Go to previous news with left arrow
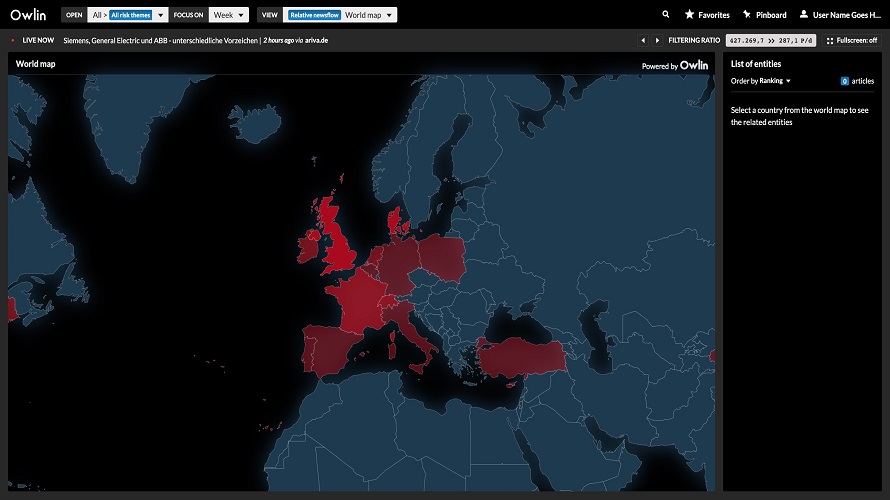 643,40
